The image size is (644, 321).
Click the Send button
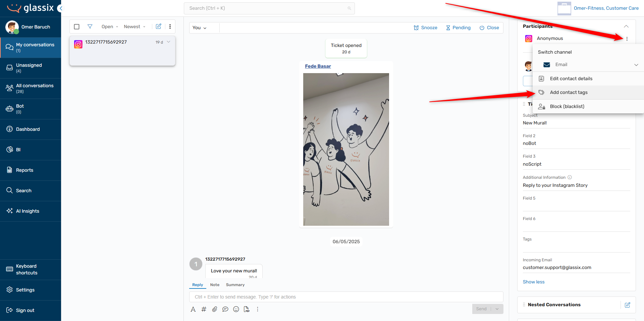(x=481, y=309)
